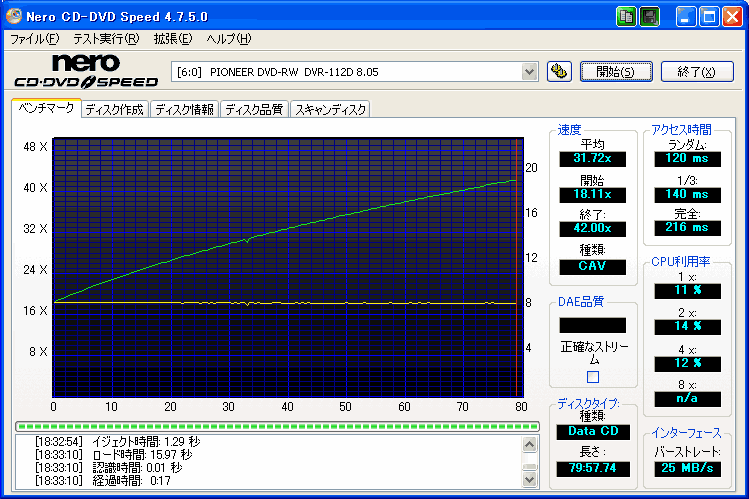The height and width of the screenshot is (499, 749).
Task: Click the green copy-to-clipboard title bar icon
Action: point(627,17)
